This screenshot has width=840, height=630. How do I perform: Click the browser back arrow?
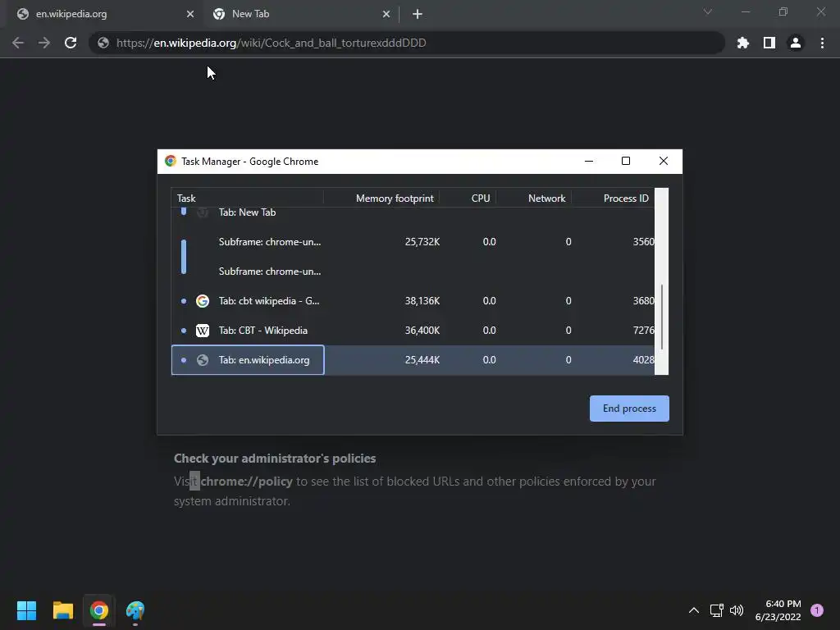coord(18,43)
